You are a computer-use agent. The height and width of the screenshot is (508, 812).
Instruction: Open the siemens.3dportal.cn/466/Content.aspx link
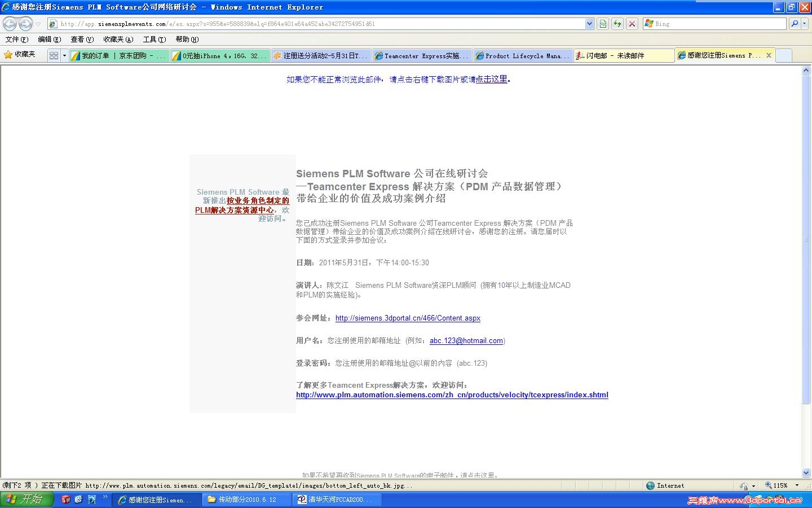tap(408, 318)
